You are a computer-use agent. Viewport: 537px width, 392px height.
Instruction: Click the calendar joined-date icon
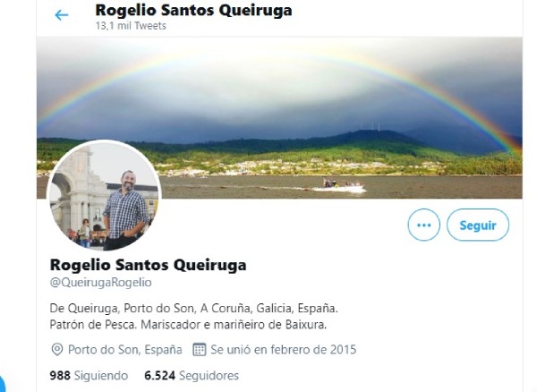(200, 350)
